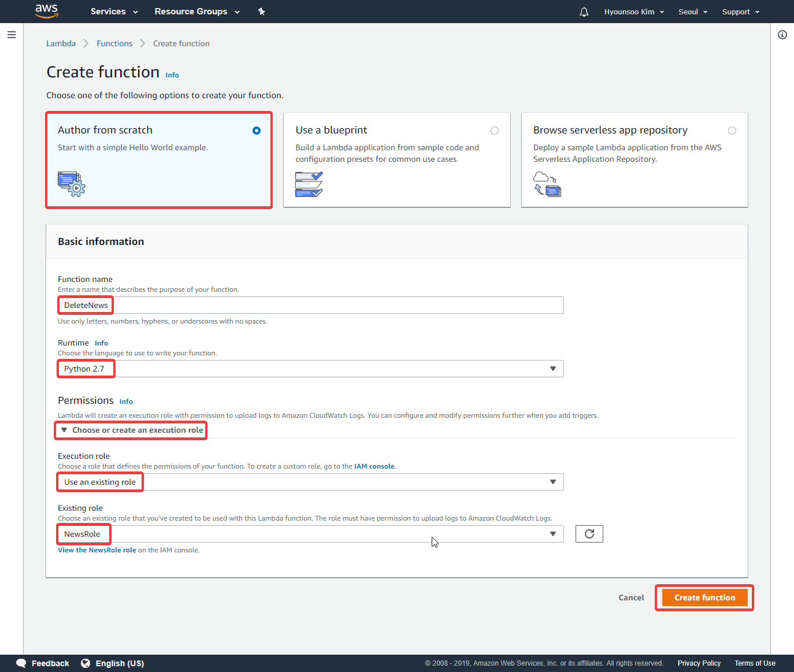
Task: Open the Resource Groups dropdown
Action: coord(197,12)
